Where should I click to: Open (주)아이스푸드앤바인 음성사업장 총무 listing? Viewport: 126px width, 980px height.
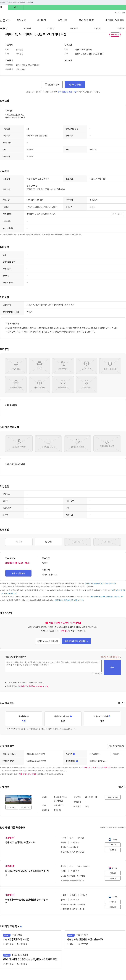pos(27,901)
